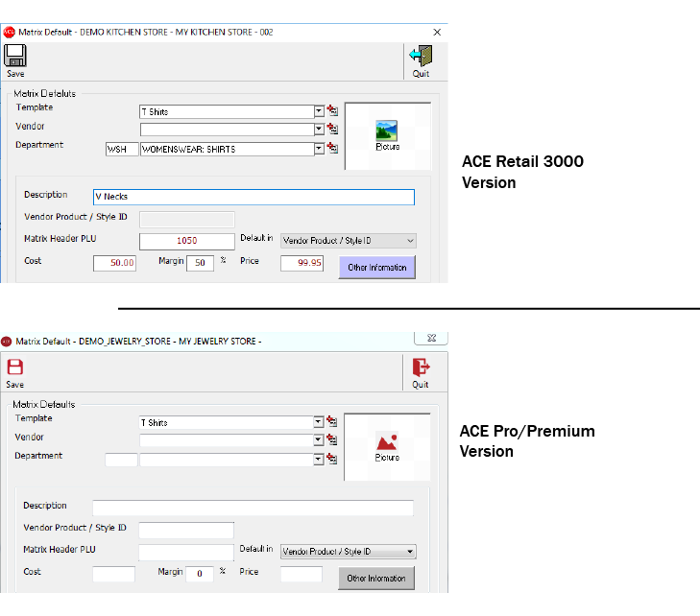700x616 pixels.
Task: Click the Margin field showing 0
Action: (x=199, y=574)
